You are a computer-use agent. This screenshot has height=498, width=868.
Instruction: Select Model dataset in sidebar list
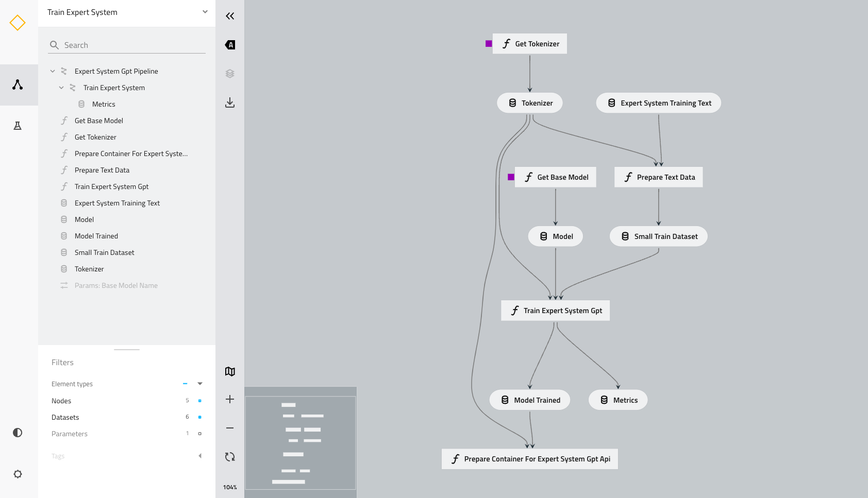coord(84,219)
